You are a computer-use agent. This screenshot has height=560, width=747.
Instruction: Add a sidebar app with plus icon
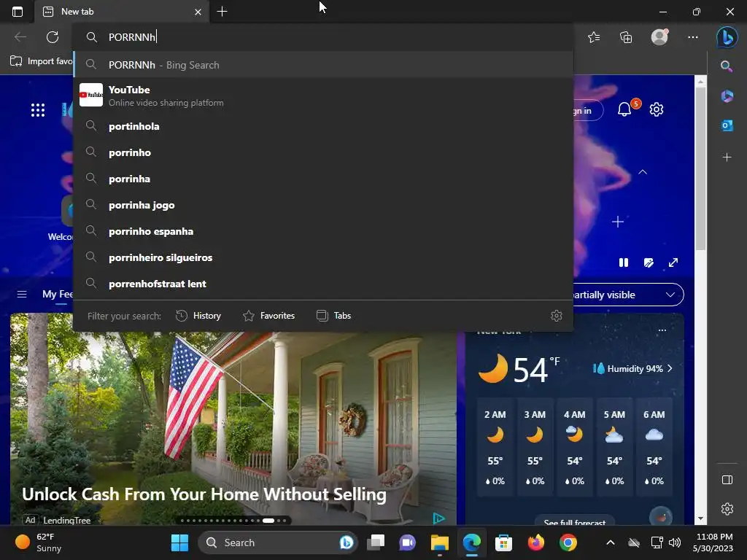[727, 157]
